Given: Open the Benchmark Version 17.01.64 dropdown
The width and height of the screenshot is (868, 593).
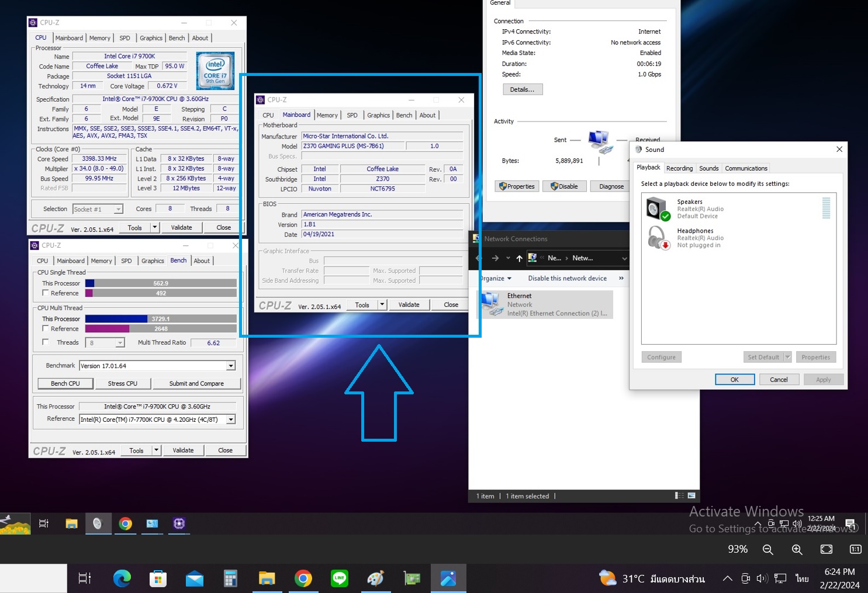Looking at the screenshot, I should 231,366.
